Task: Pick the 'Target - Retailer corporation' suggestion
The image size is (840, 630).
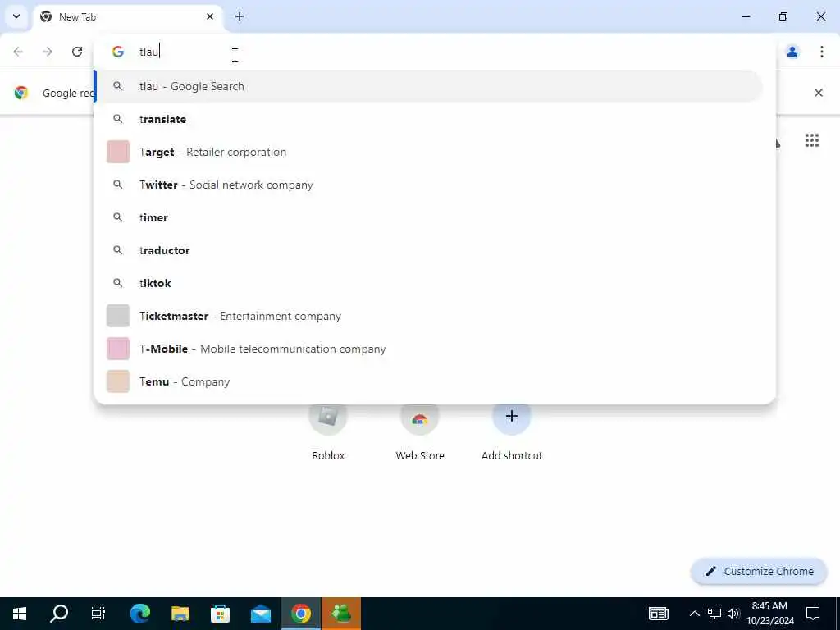Action: tap(428, 152)
